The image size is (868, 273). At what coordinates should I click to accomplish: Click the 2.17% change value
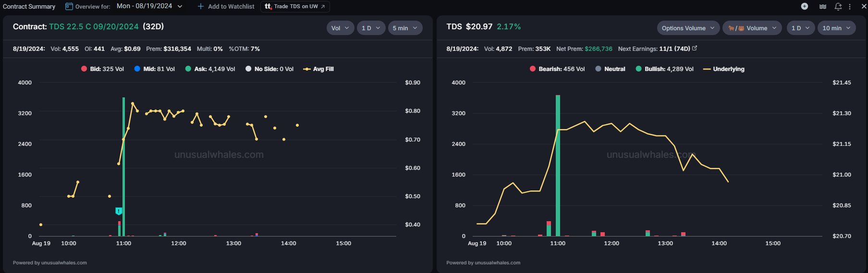509,26
